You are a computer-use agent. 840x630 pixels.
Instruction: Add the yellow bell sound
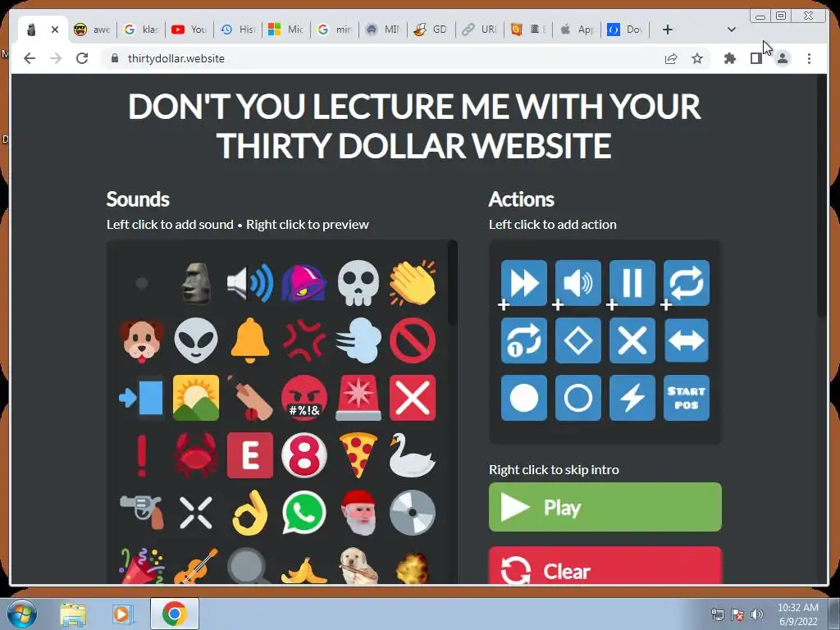tap(250, 340)
